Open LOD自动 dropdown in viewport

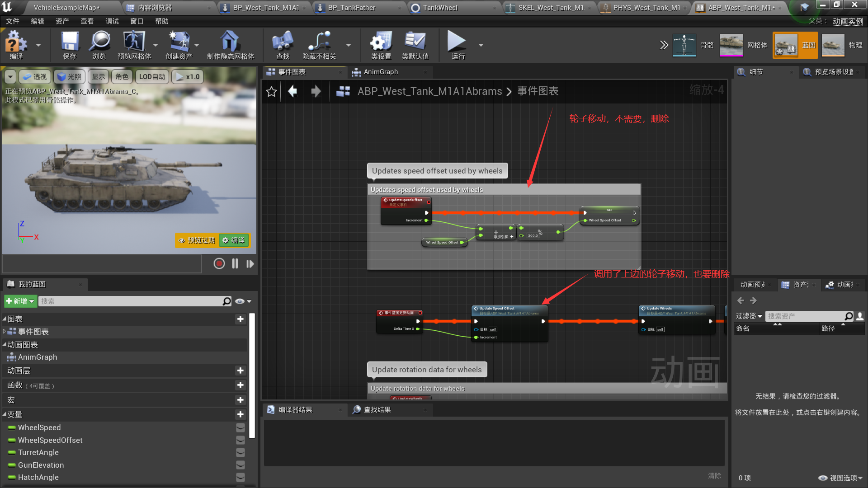pos(152,77)
